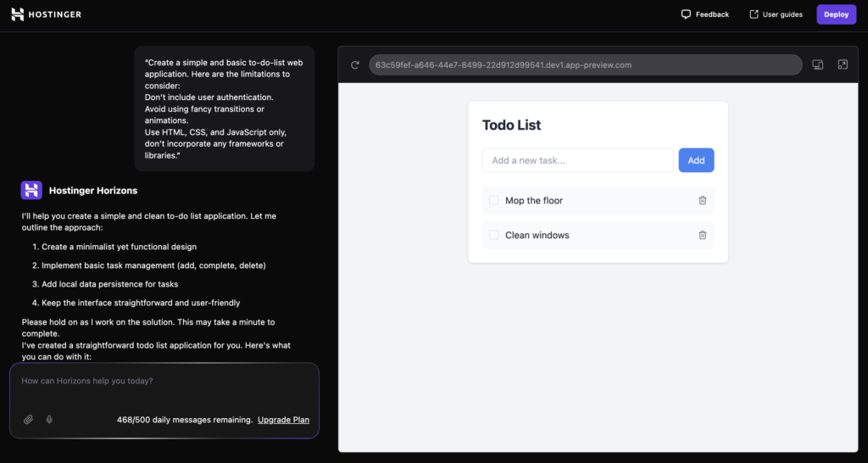This screenshot has height=463, width=868.
Task: Attach a file with the paperclip icon
Action: (28, 420)
